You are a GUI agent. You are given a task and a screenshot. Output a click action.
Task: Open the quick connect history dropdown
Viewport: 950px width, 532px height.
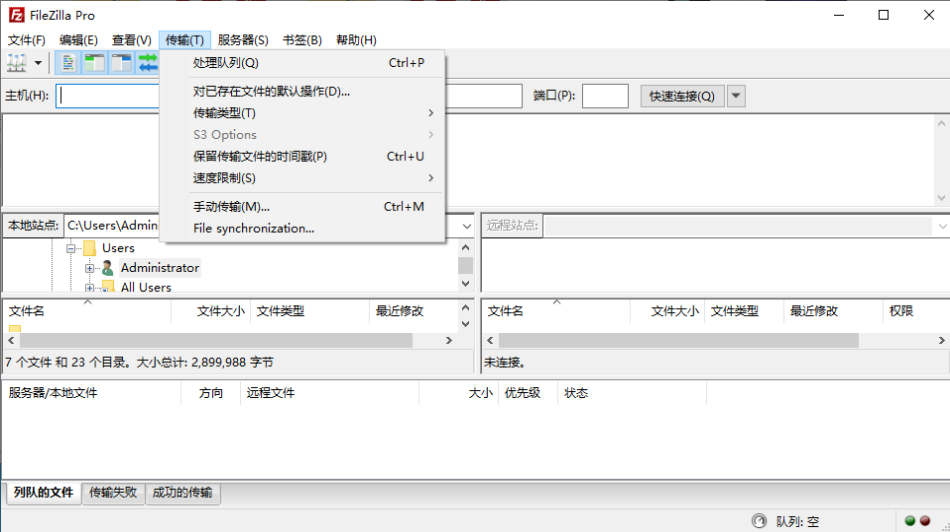tap(736, 96)
